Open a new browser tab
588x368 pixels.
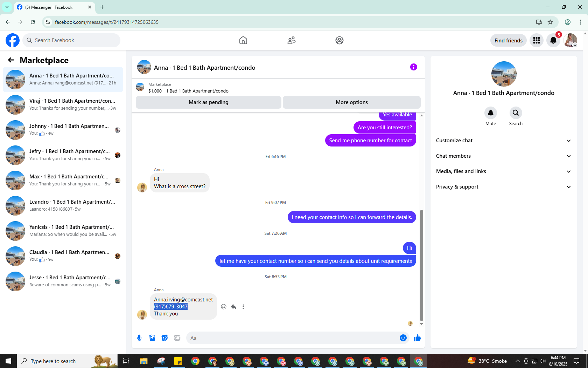coord(102,7)
